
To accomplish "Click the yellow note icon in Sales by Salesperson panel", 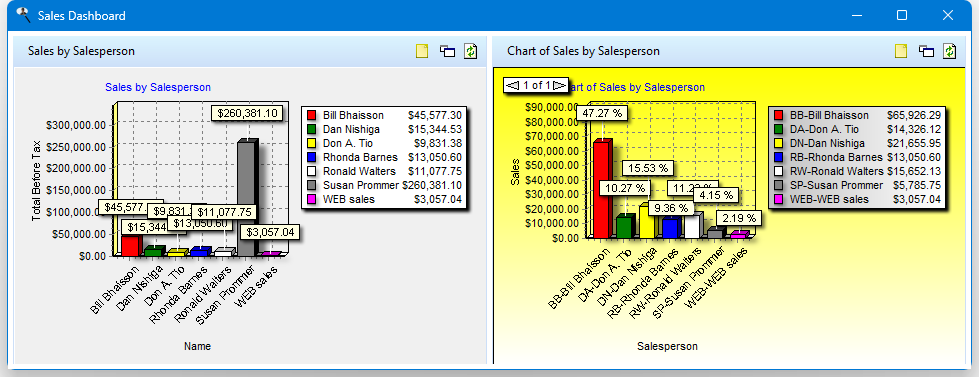I will (422, 51).
